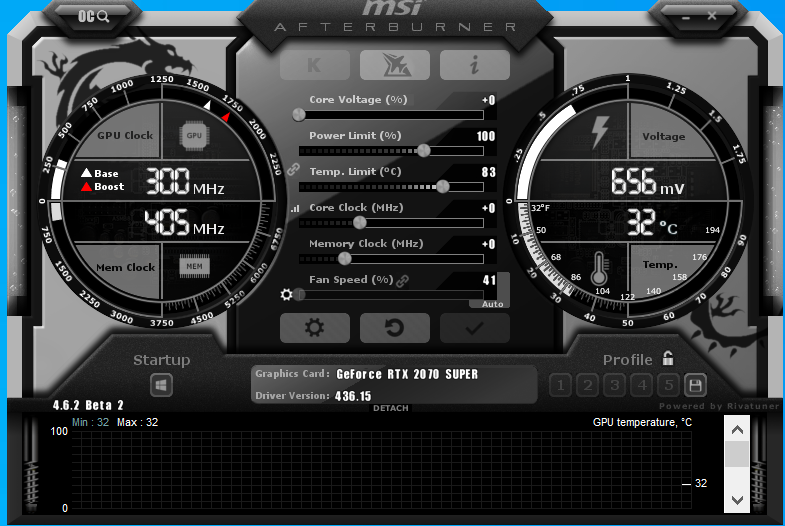Close the Afterburner window
785x526 pixels.
click(x=711, y=16)
